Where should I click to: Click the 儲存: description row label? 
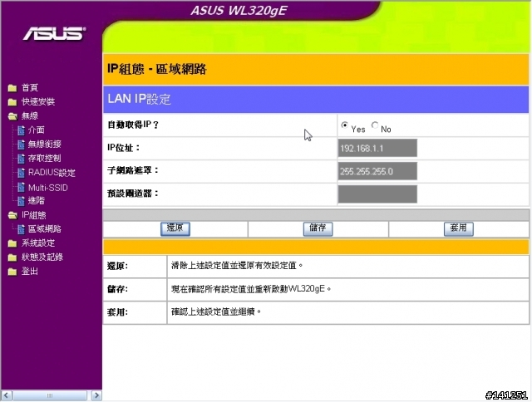(117, 289)
